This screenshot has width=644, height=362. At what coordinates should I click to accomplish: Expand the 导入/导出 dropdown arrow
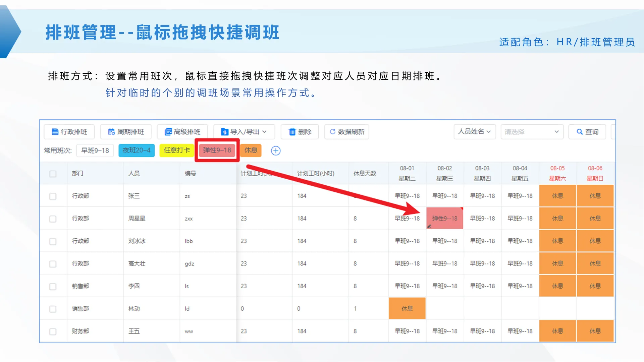tap(265, 132)
